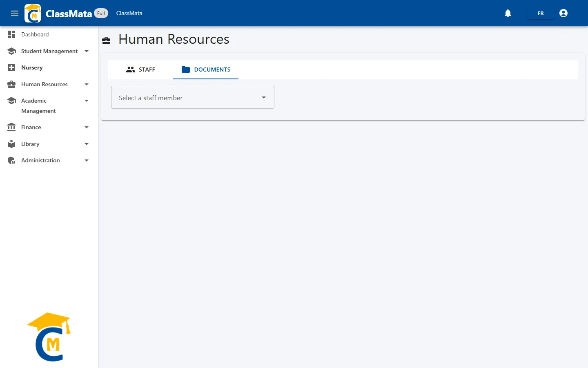Click the briefcase icon beside page title
This screenshot has width=588, height=368.
[106, 40]
